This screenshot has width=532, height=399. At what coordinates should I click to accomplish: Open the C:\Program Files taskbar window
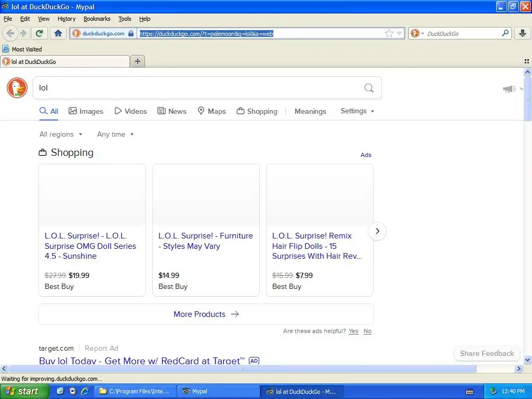[x=135, y=391]
